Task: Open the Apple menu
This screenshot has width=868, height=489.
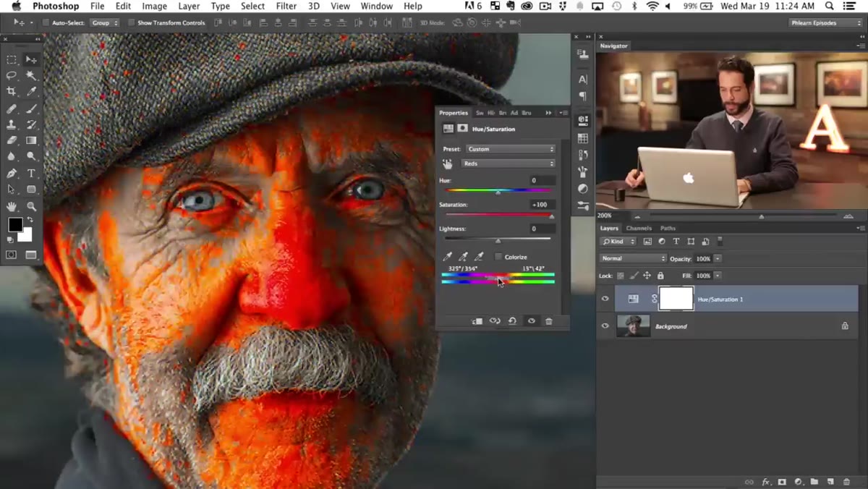Action: point(16,6)
